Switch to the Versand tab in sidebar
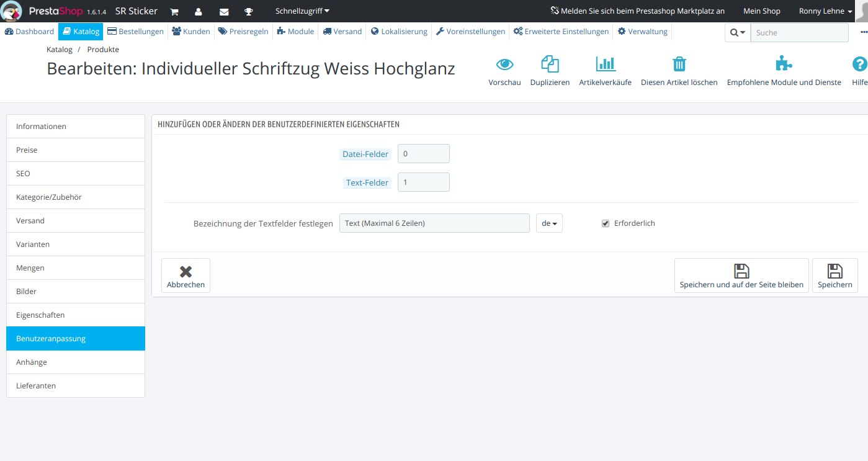Image resolution: width=868 pixels, height=461 pixels. tap(76, 221)
